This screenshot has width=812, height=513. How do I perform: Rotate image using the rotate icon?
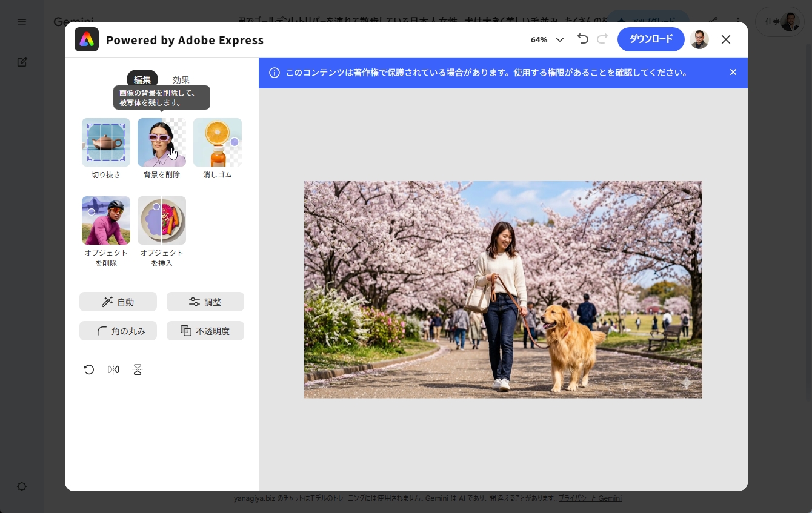(x=89, y=369)
